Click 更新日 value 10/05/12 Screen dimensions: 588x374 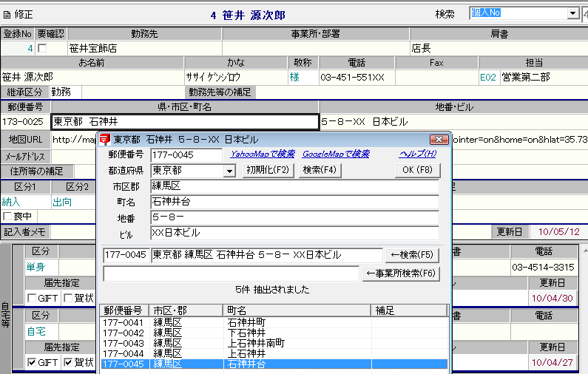[558, 232]
